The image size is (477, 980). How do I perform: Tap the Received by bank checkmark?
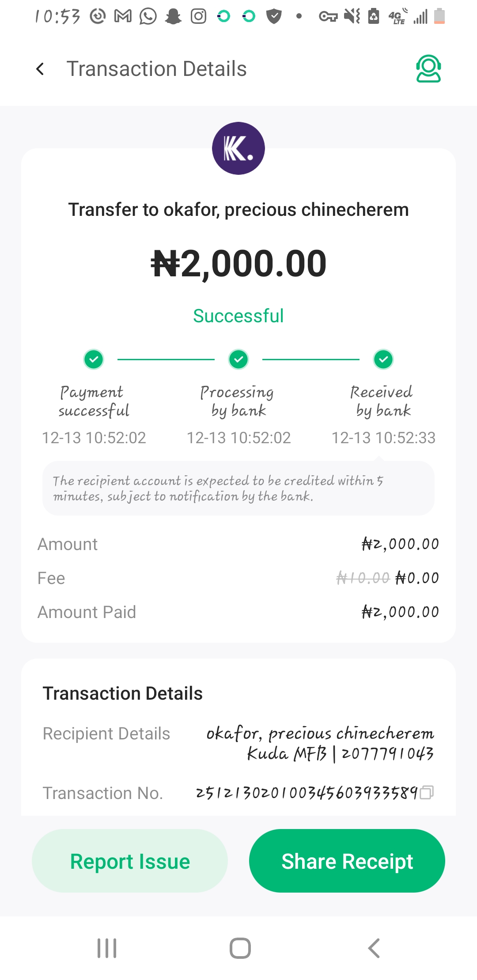(x=383, y=359)
